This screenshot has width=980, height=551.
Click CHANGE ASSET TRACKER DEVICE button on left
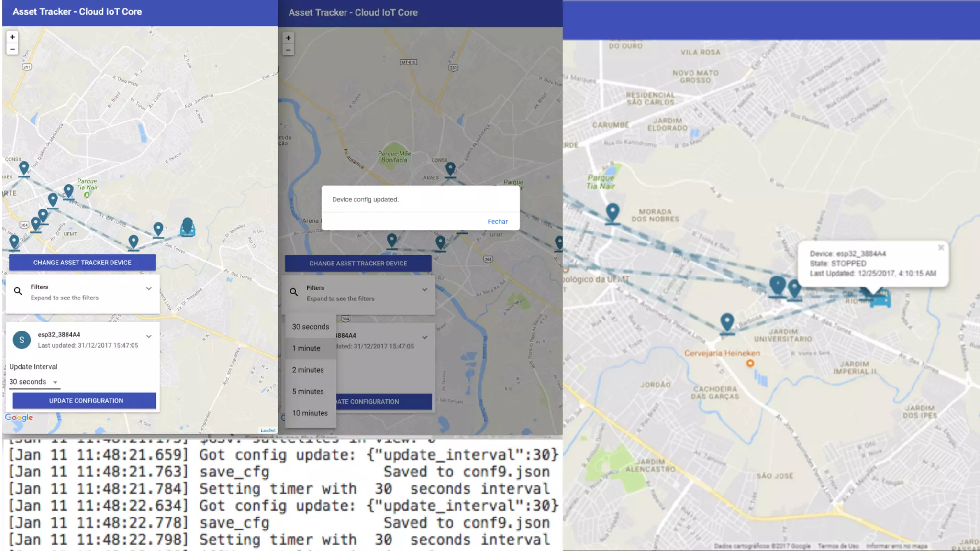pyautogui.click(x=82, y=263)
